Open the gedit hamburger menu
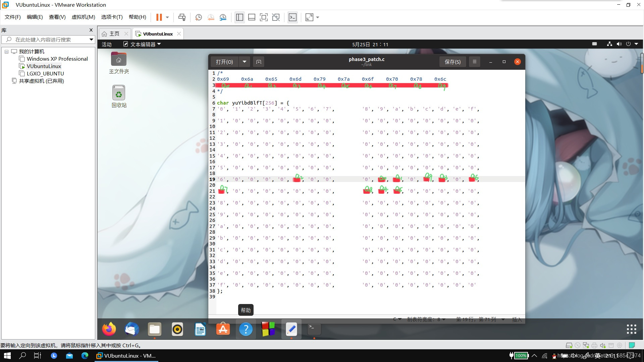This screenshot has height=362, width=644. pyautogui.click(x=474, y=62)
